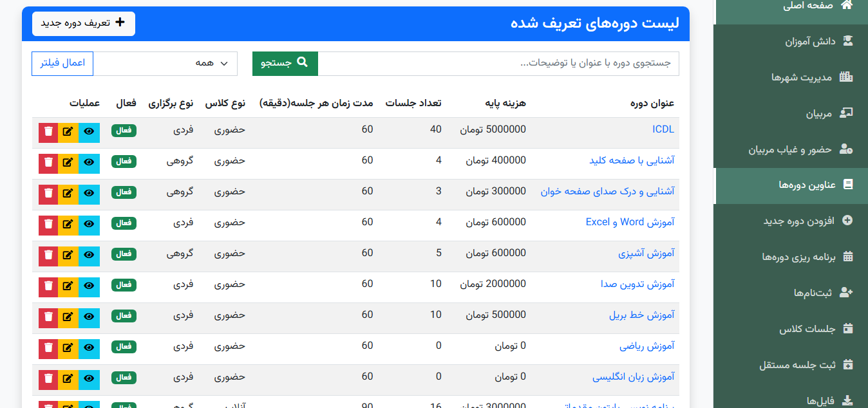Delete the آموزش آشپزی course
868x408 pixels.
(x=48, y=256)
